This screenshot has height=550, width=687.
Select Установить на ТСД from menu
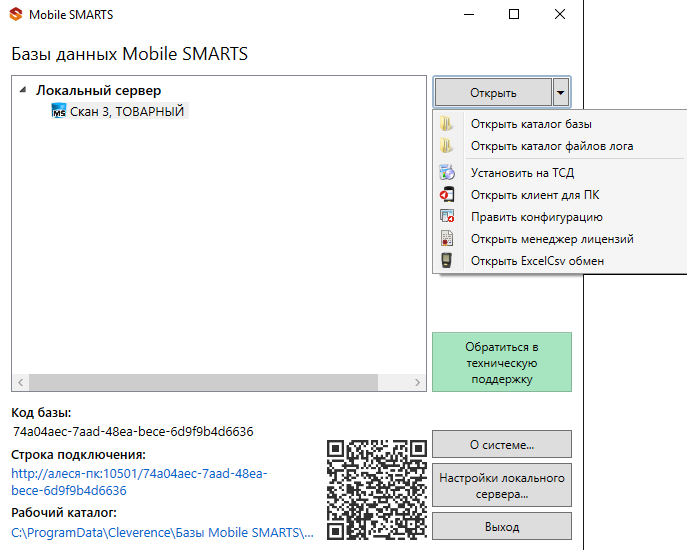coord(560,173)
